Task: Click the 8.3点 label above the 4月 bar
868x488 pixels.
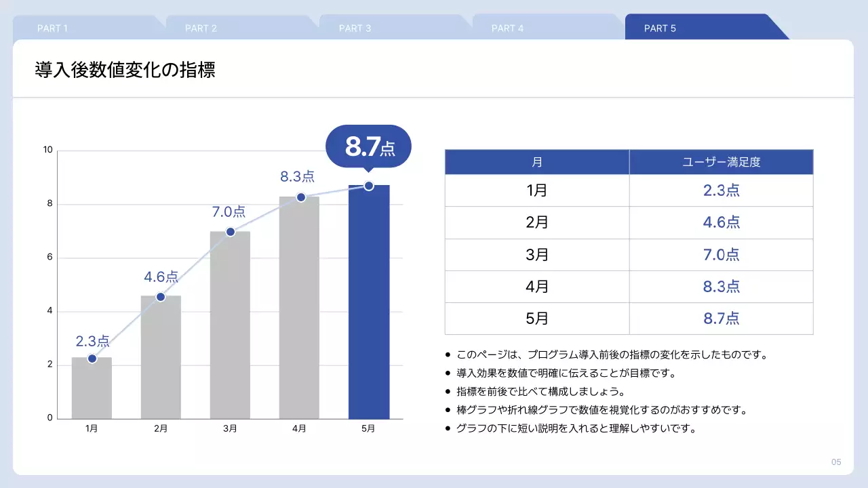Action: (x=298, y=176)
